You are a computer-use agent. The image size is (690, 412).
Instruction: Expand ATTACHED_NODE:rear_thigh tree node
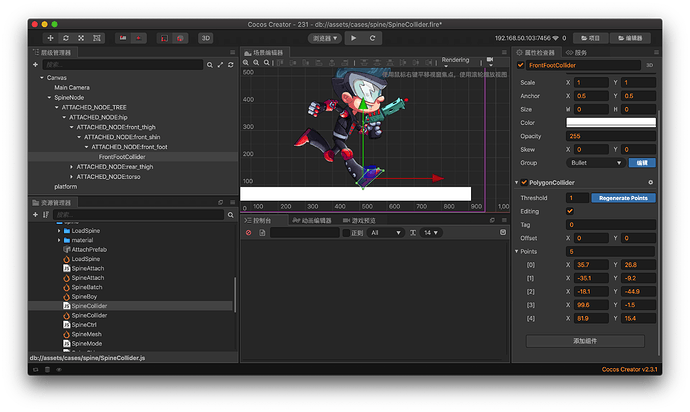(x=71, y=167)
